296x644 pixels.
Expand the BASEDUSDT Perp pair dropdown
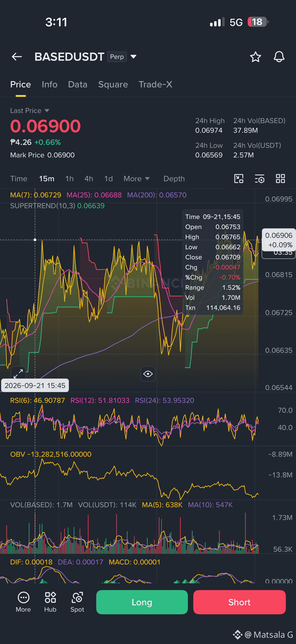click(x=133, y=57)
